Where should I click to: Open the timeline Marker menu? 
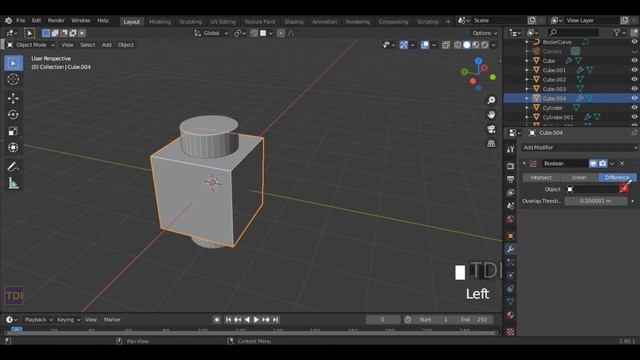pyautogui.click(x=112, y=320)
